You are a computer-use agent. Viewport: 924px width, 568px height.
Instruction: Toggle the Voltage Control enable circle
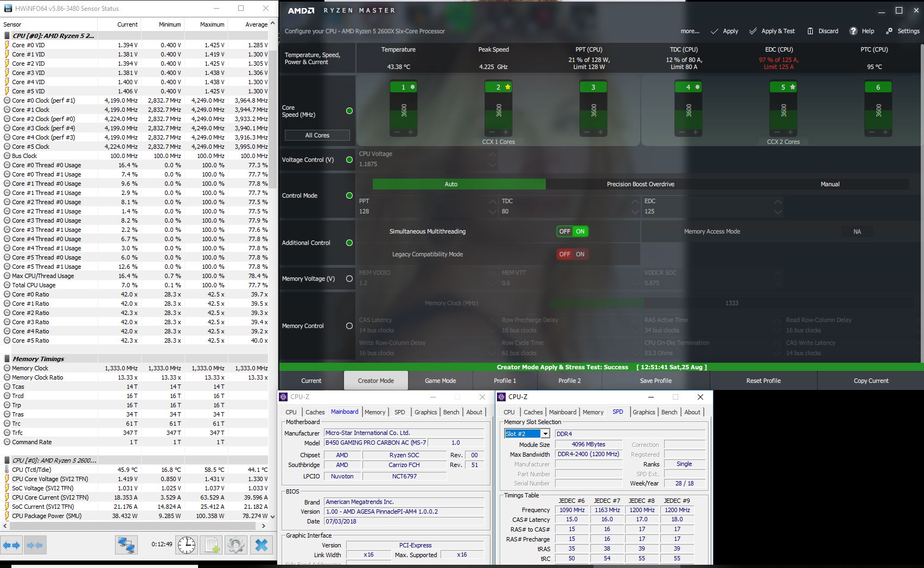click(x=349, y=160)
